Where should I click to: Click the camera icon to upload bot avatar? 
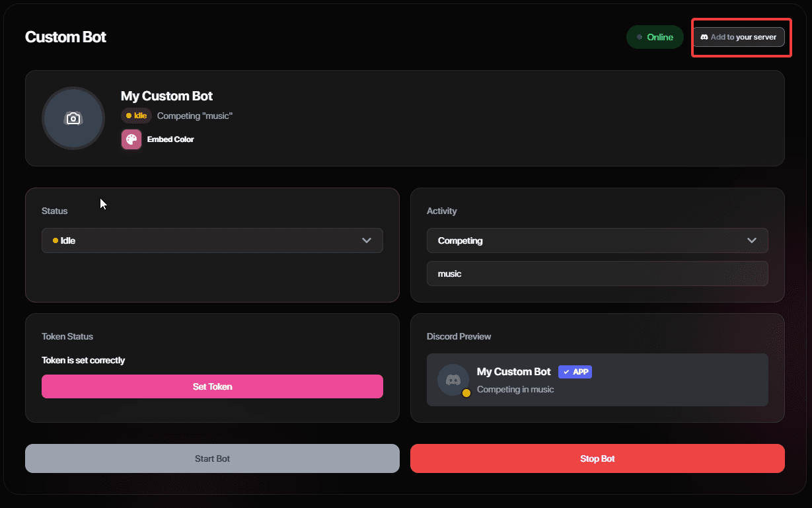pyautogui.click(x=73, y=118)
